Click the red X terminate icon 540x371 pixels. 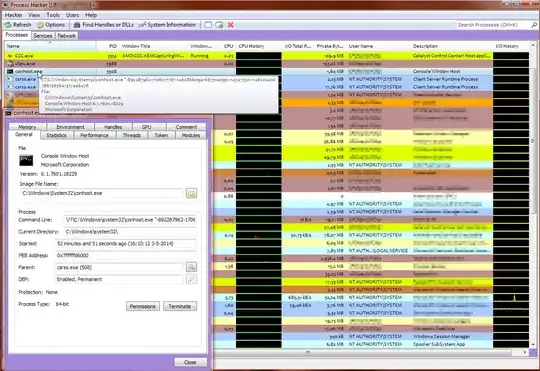pyautogui.click(x=231, y=25)
